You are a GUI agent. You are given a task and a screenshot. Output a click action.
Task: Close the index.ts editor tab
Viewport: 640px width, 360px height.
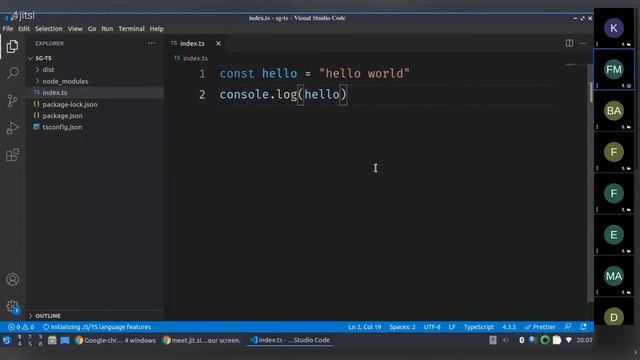218,43
